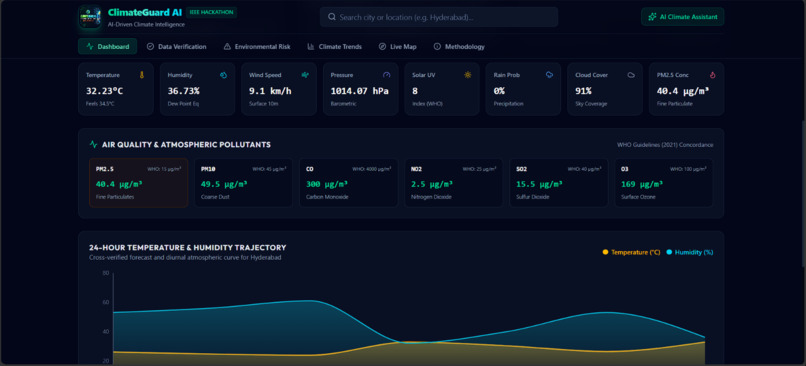
Task: Click the ClimateGuard AI logo image
Action: pyautogui.click(x=90, y=17)
